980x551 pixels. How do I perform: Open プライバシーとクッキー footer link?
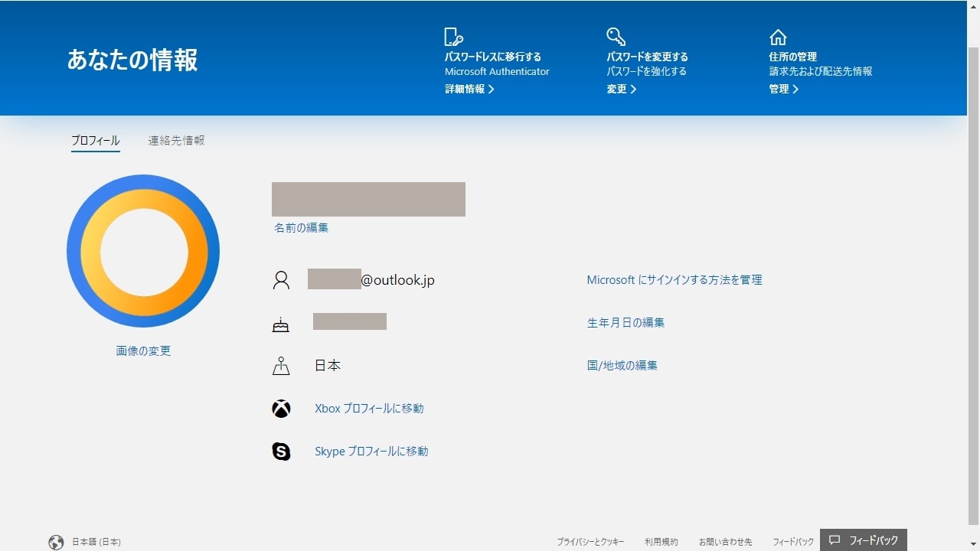coord(590,542)
